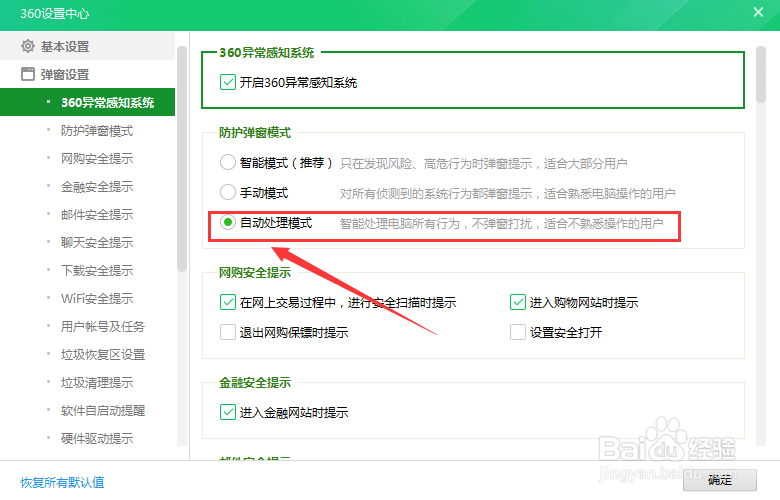Open 邮件安全提示 sidebar item
780x500 pixels.
(x=97, y=214)
